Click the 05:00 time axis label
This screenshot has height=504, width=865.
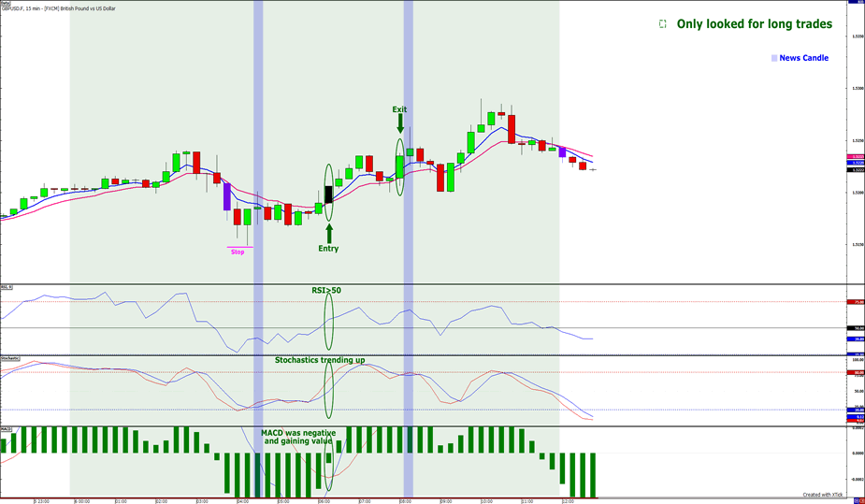click(x=283, y=501)
